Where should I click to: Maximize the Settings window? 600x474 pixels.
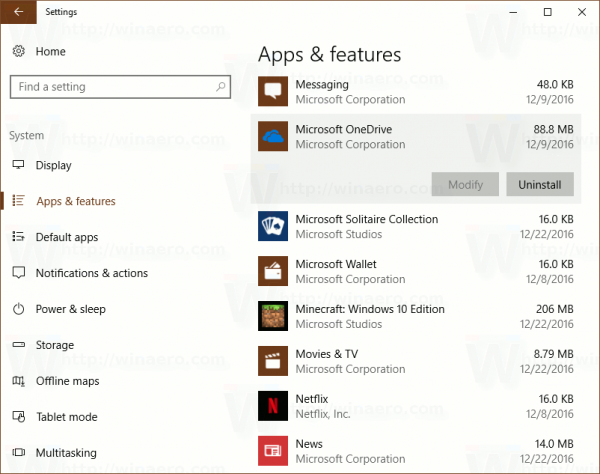point(548,12)
